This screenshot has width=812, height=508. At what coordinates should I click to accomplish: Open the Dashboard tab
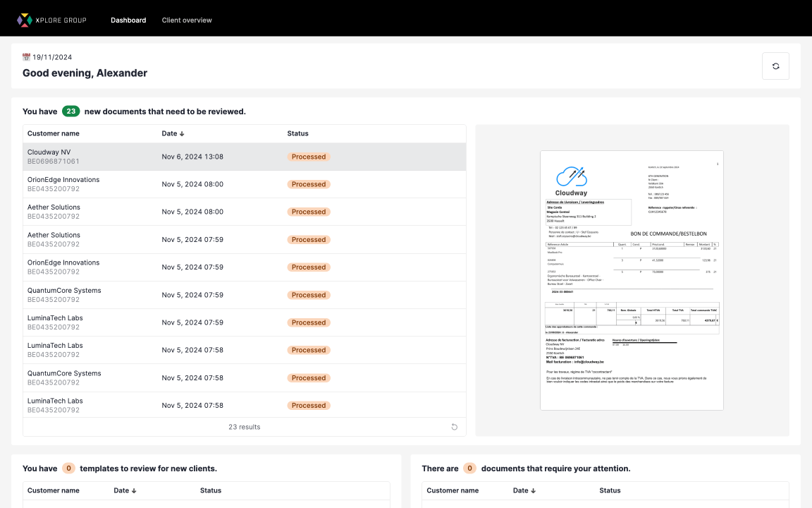tap(128, 20)
